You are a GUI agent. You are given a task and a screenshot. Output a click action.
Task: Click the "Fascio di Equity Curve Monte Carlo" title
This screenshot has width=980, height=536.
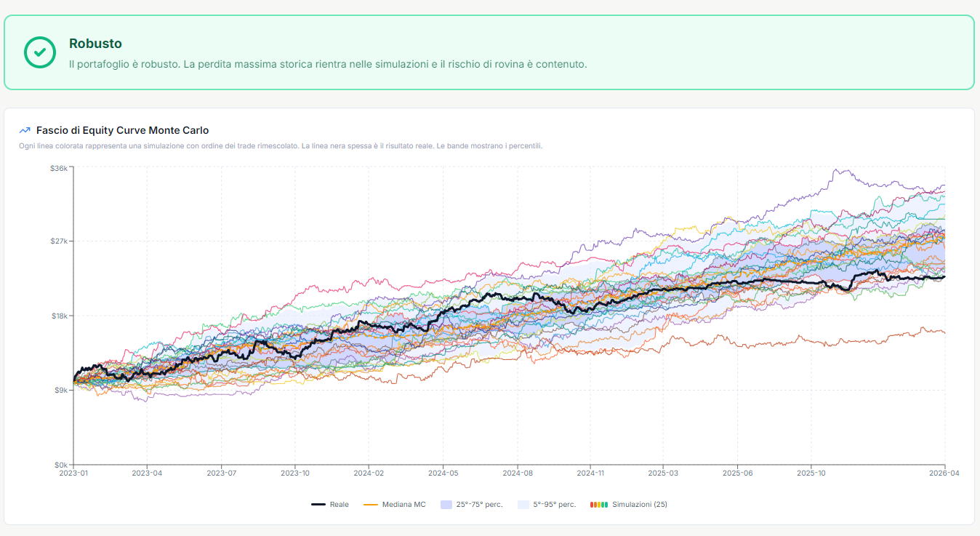tap(122, 130)
